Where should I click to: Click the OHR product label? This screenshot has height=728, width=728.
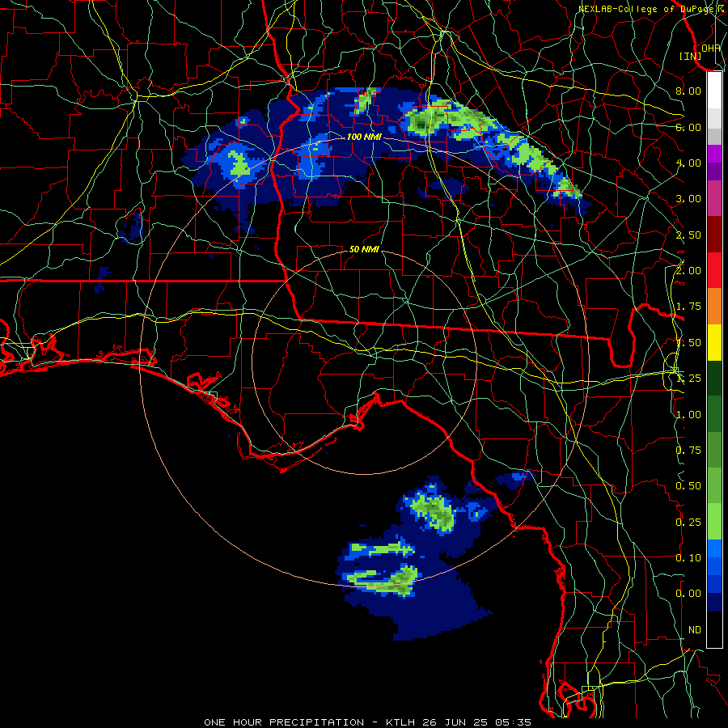[x=711, y=48]
